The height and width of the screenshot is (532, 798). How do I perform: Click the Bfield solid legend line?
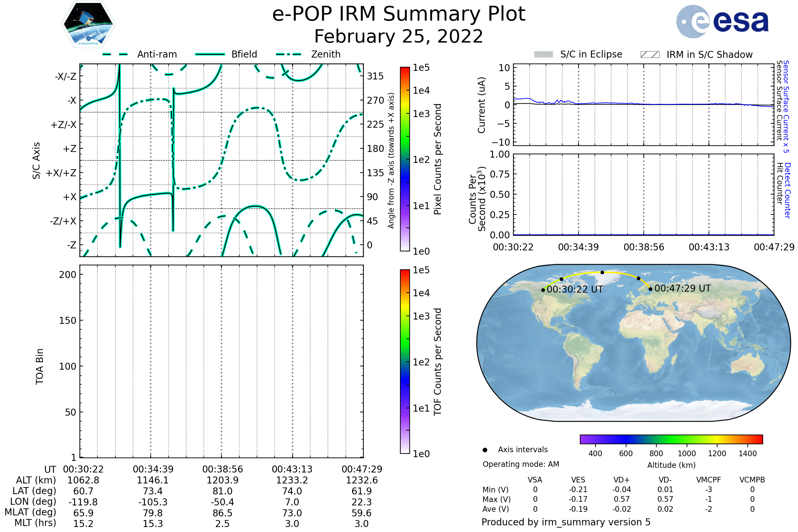point(210,54)
